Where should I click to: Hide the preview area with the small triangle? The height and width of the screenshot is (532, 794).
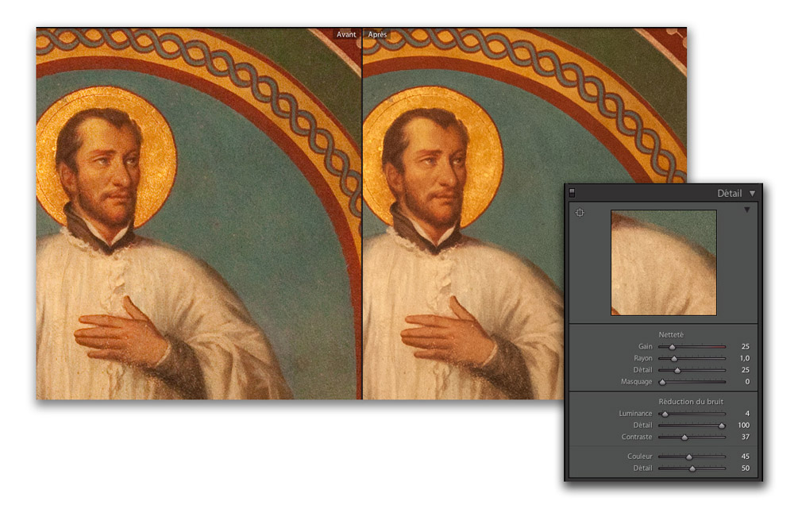pos(747,210)
